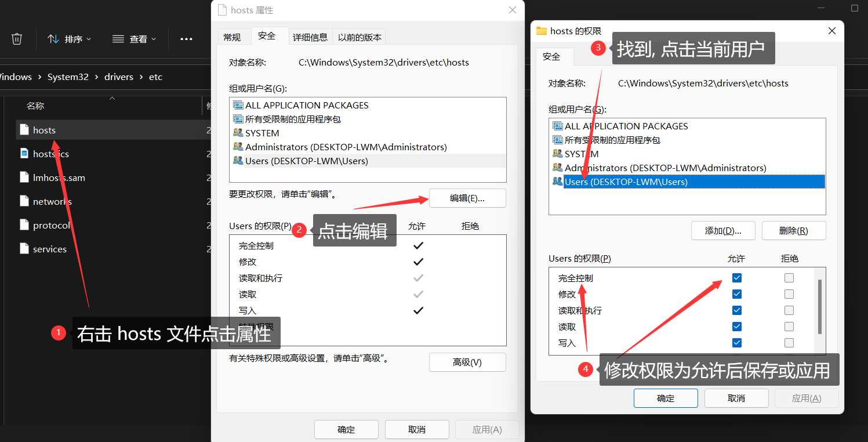
Task: Expand the chevron after System32 in breadcrumb
Action: point(97,77)
